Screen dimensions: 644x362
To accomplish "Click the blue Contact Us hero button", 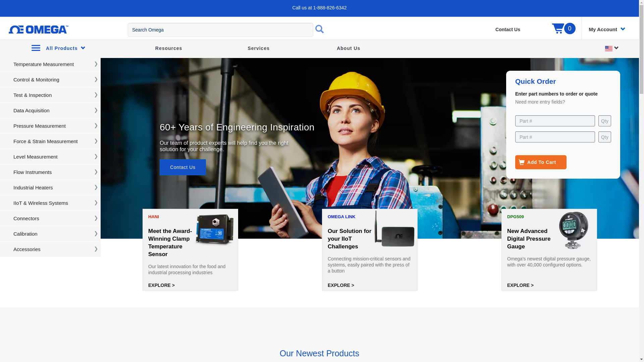I will click(x=183, y=167).
